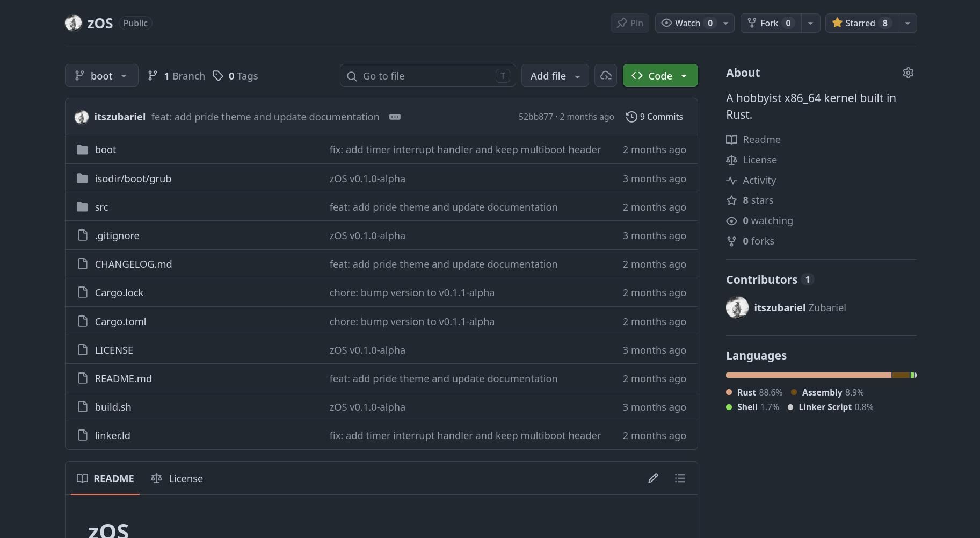Open commit hash 52bb877
The image size is (980, 538).
tap(535, 117)
